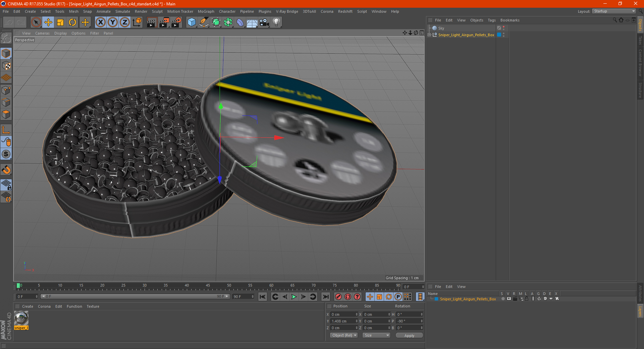Toggle Autokeying button

point(348,297)
